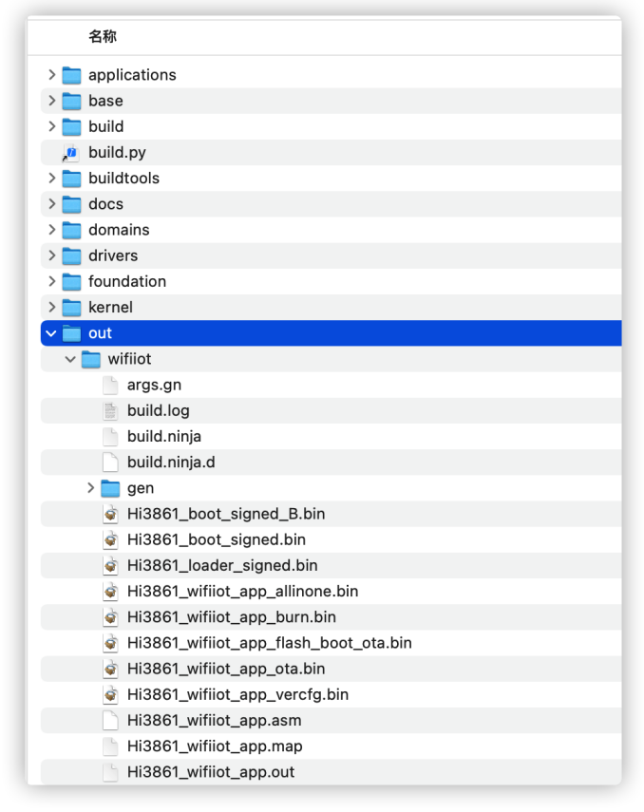The height and width of the screenshot is (812, 644).
Task: Click the args.gn file icon
Action: coord(110,386)
